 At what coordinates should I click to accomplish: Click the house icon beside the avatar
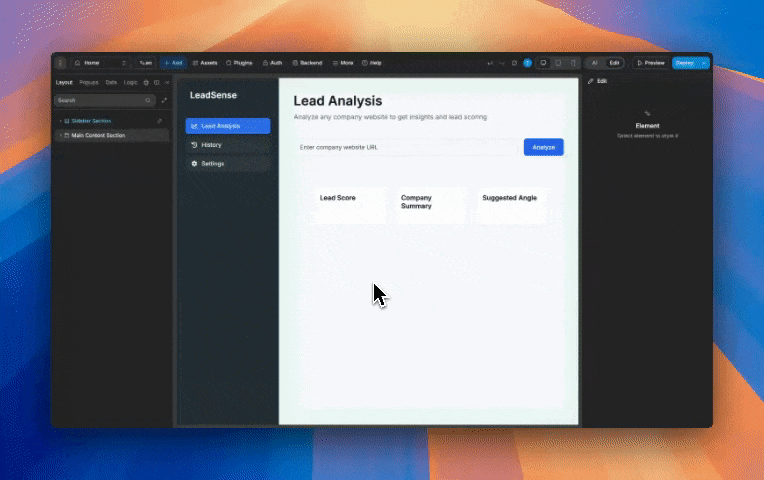pyautogui.click(x=514, y=63)
